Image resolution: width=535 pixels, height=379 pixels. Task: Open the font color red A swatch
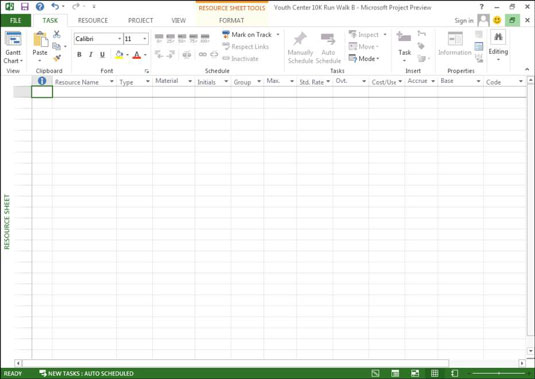click(x=137, y=55)
